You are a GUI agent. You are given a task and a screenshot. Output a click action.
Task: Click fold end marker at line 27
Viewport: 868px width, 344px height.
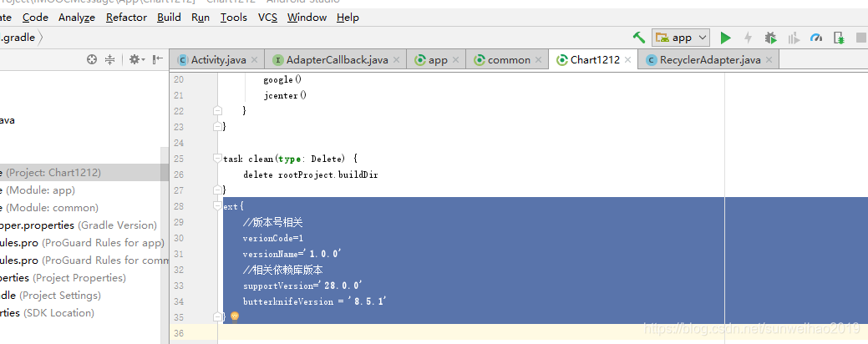[217, 190]
